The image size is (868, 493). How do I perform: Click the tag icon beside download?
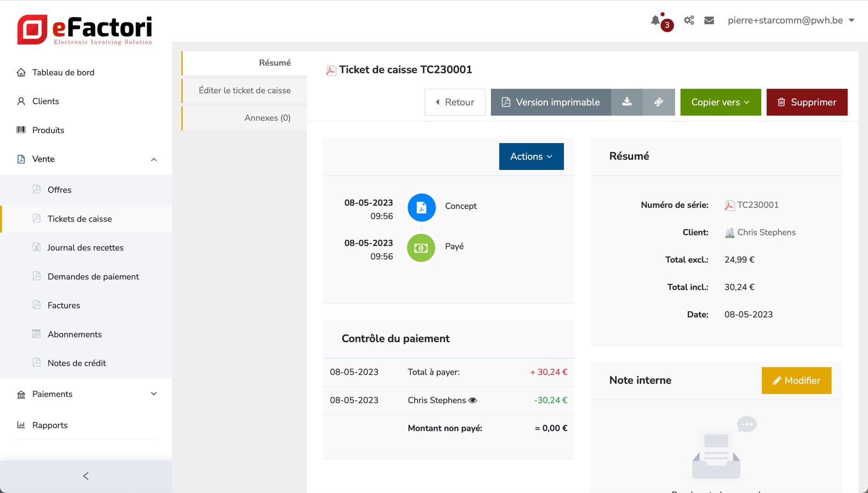tap(659, 102)
